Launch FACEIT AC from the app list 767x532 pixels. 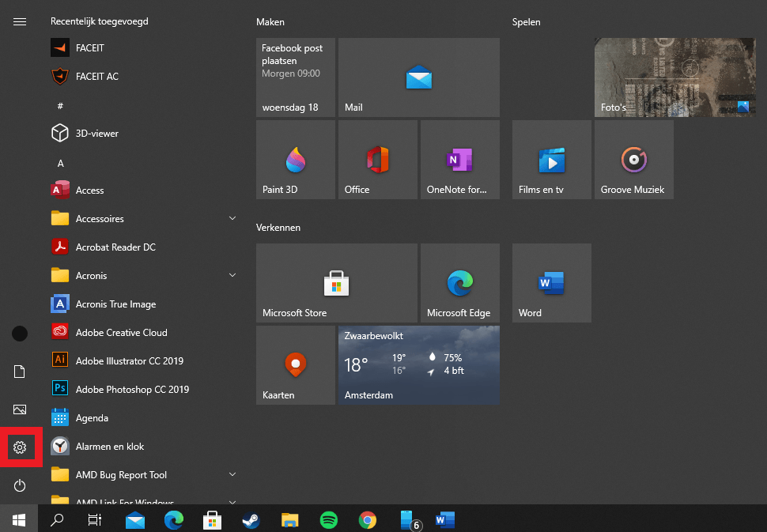[x=144, y=76]
